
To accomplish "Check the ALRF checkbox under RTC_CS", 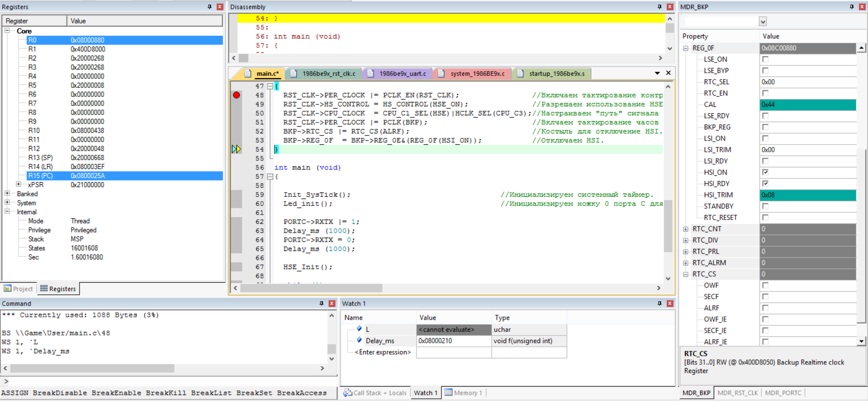I will [x=765, y=308].
